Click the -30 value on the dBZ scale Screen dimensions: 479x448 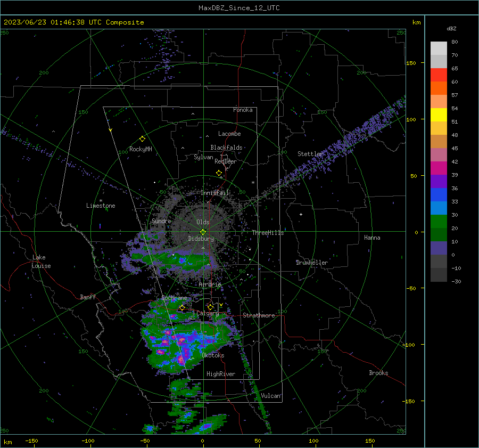coord(456,282)
